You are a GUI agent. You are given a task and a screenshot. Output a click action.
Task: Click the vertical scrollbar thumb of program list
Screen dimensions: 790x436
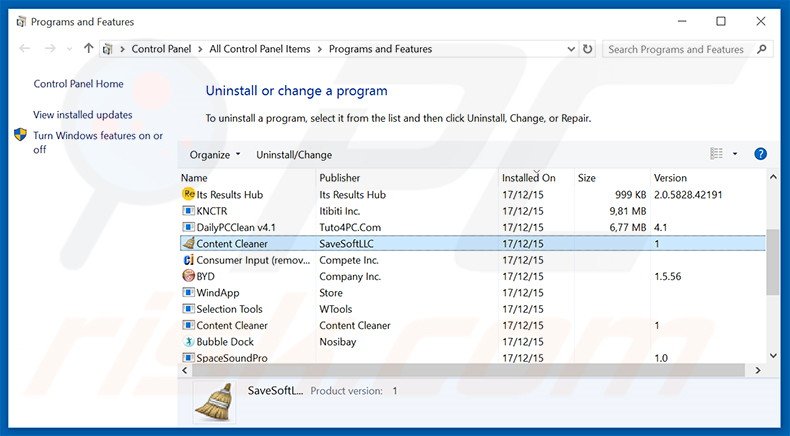pyautogui.click(x=773, y=262)
